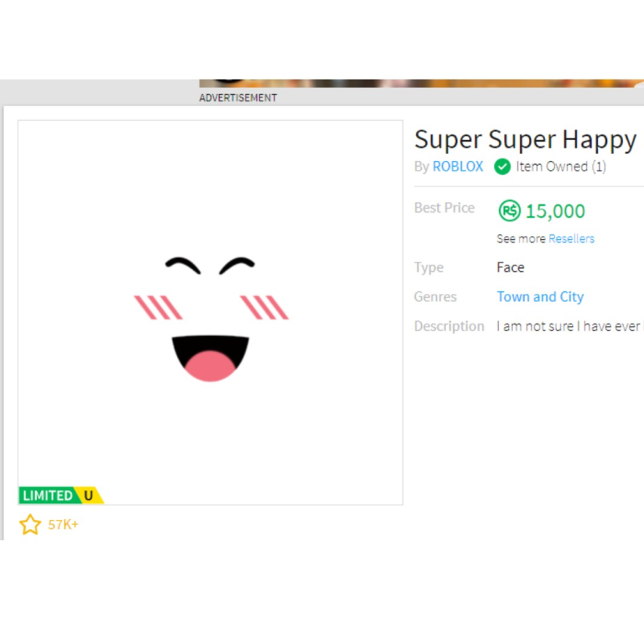Viewport: 644px width, 644px height.
Task: View more Resellers for this item
Action: point(572,238)
